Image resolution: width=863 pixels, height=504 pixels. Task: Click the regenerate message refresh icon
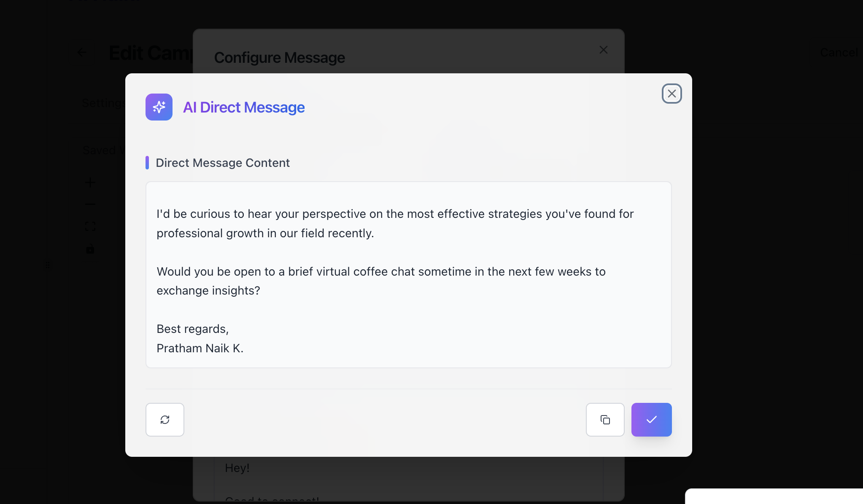pyautogui.click(x=165, y=419)
